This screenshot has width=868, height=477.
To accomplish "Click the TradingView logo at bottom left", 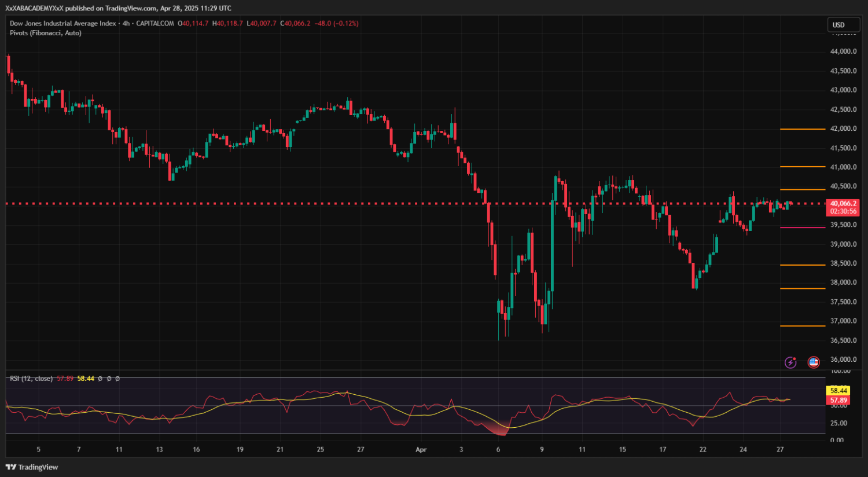I will pos(32,467).
